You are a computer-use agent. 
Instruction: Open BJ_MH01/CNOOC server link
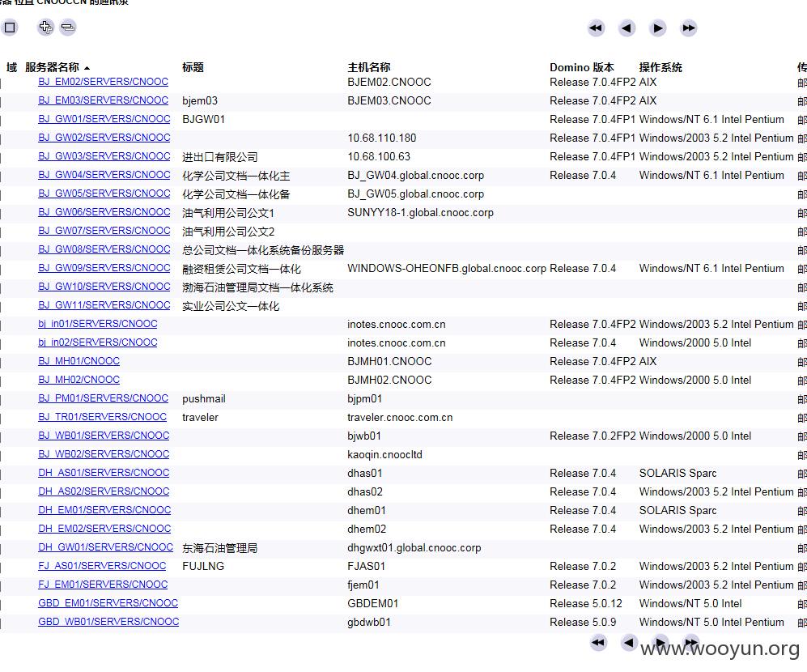79,361
